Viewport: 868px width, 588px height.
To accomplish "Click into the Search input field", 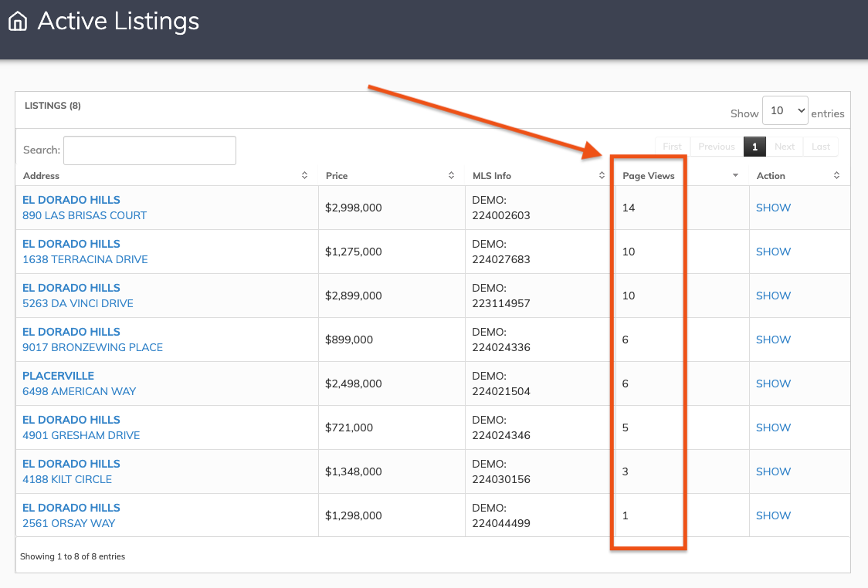I will pos(150,150).
